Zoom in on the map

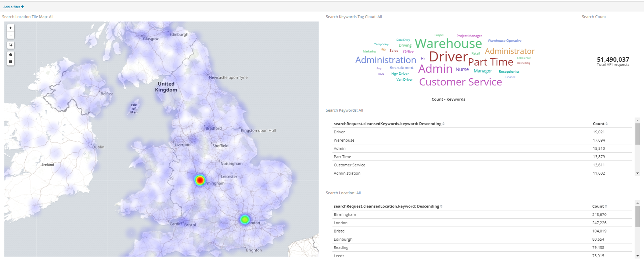pyautogui.click(x=11, y=28)
